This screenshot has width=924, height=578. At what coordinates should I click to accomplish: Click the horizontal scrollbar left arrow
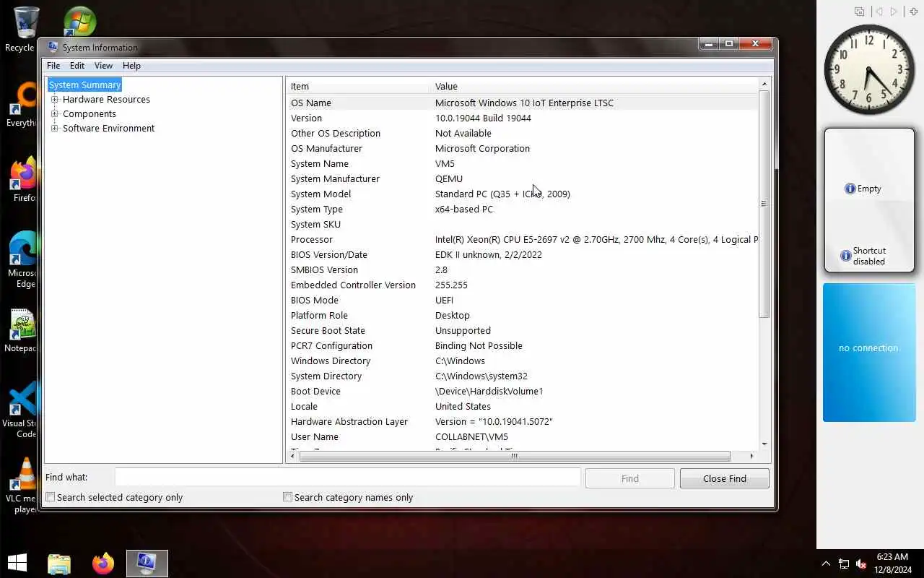coord(292,456)
